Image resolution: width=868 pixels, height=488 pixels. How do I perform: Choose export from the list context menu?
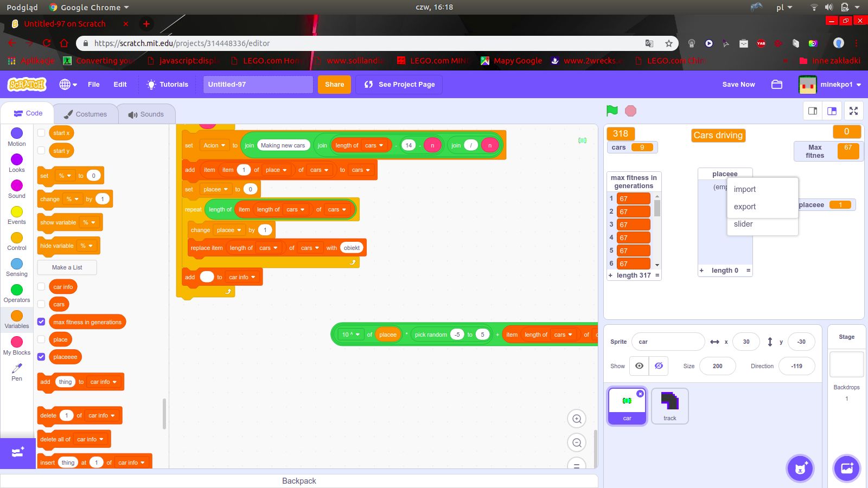coord(745,207)
